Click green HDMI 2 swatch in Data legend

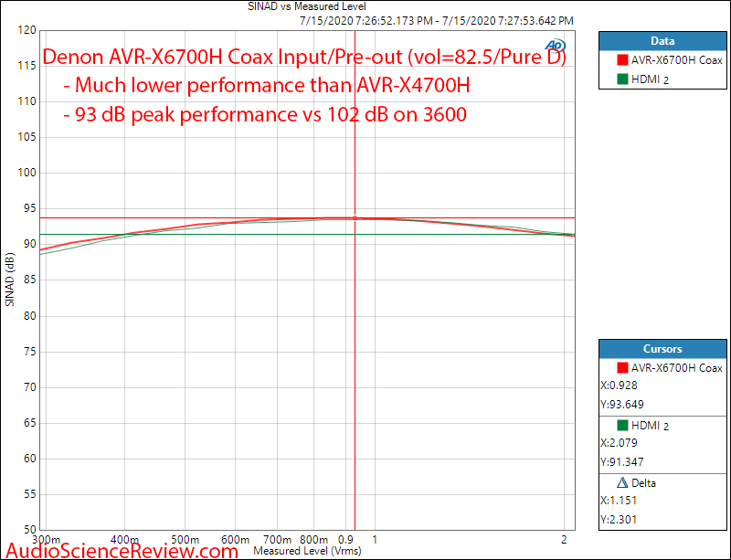point(622,79)
